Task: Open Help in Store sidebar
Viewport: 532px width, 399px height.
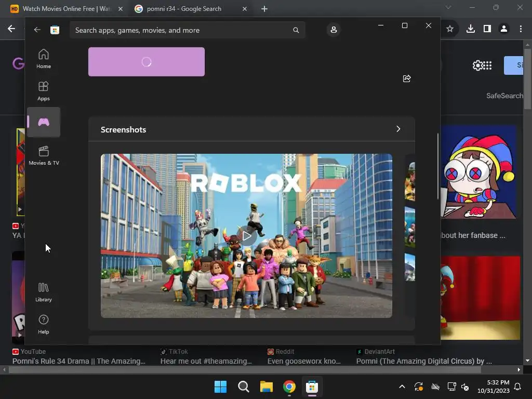Action: coord(44,325)
